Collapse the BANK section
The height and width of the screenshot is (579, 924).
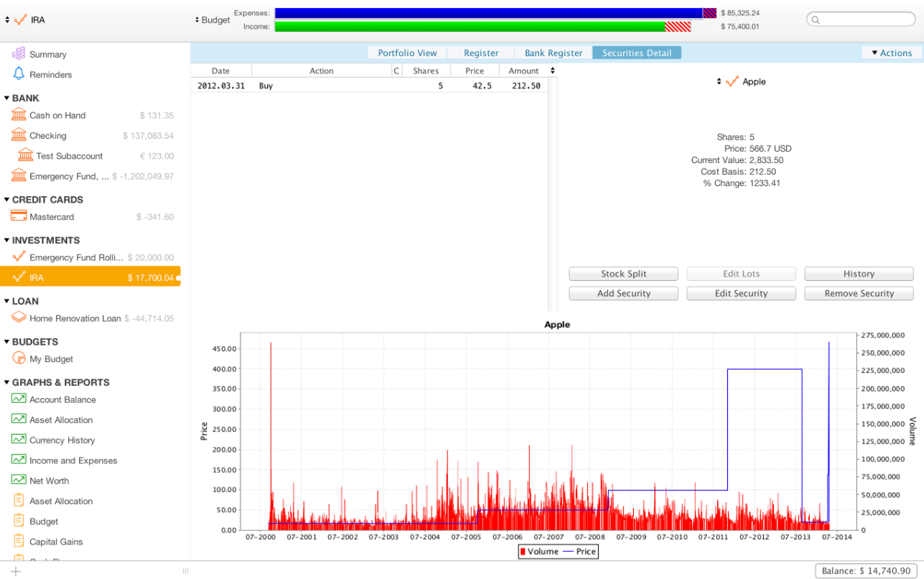[x=6, y=98]
